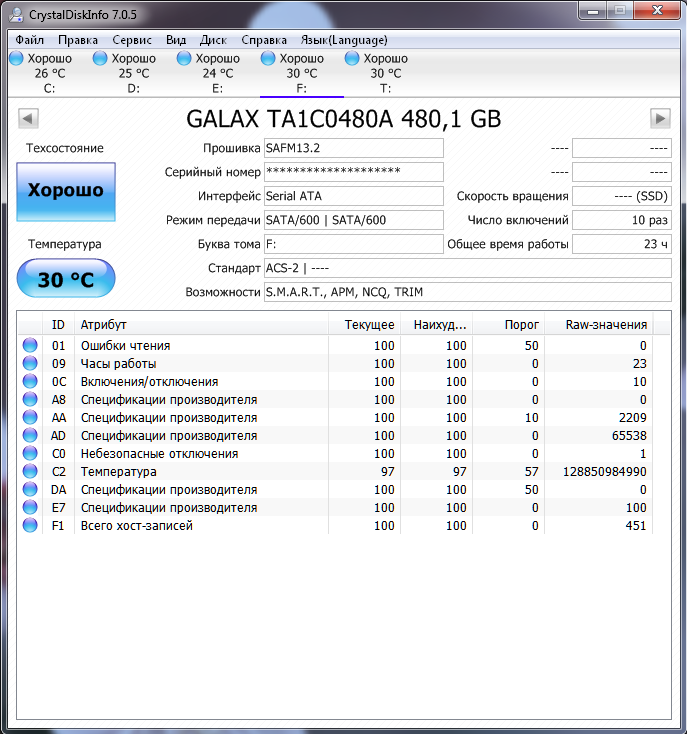Click the Хорошо health status button

(x=66, y=191)
